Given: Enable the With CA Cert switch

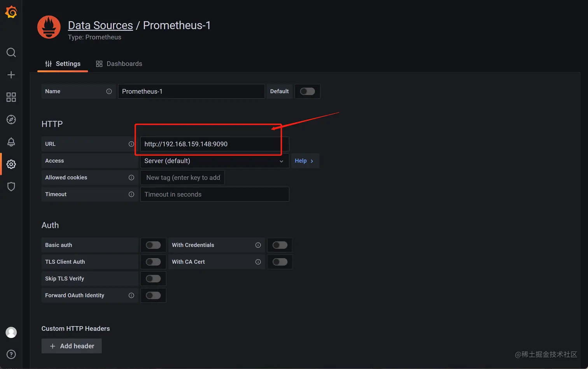Looking at the screenshot, I should coord(280,262).
